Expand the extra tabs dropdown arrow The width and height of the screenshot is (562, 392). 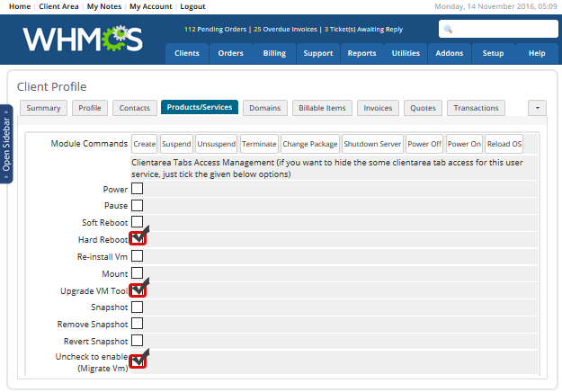tap(537, 108)
